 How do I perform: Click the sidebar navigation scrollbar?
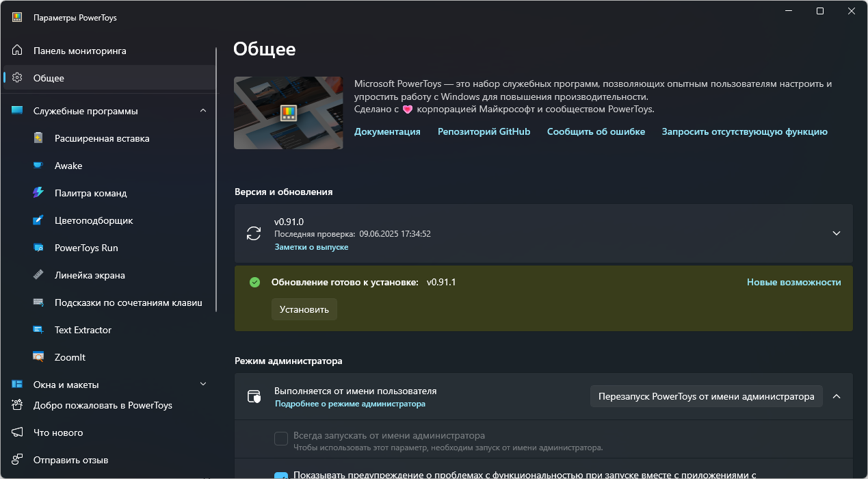click(216, 179)
